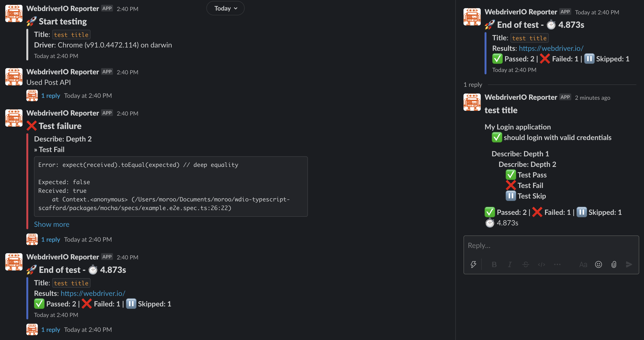Toggle bold formatting in reply box
This screenshot has height=340, width=644.
pos(494,264)
